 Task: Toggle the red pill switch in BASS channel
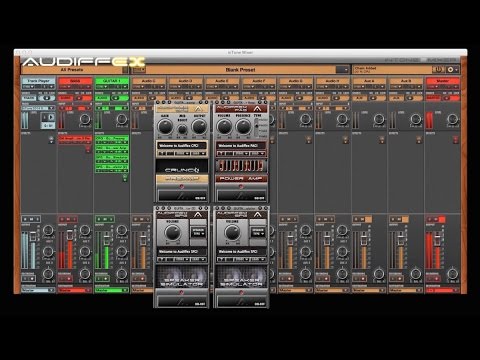point(83,98)
